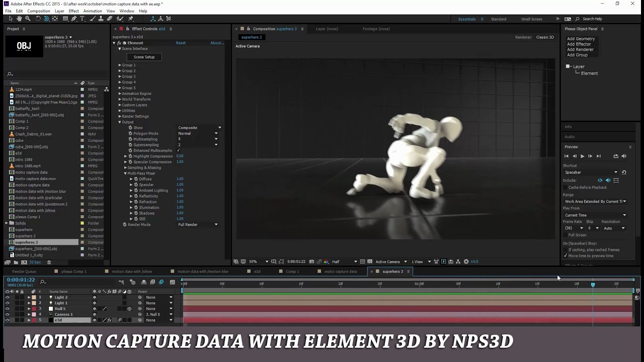Select the Zoom magnifier tool
This screenshot has width=644, height=362.
coord(28,19)
